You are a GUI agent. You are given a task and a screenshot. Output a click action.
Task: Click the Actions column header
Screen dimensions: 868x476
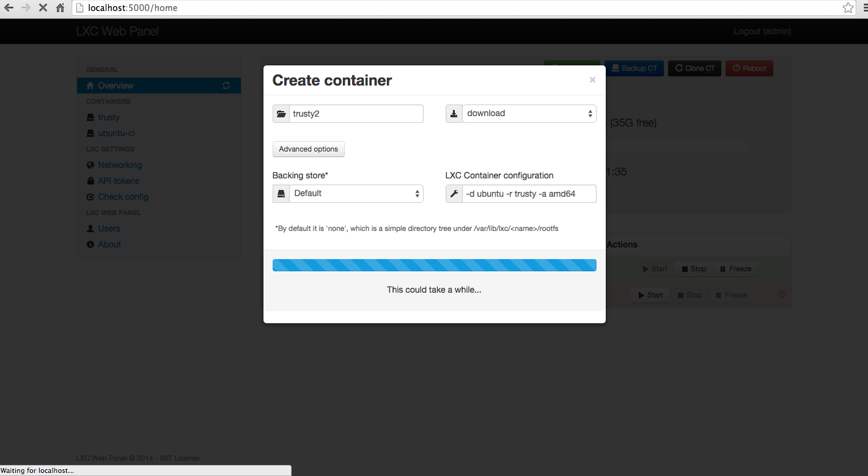click(x=622, y=244)
